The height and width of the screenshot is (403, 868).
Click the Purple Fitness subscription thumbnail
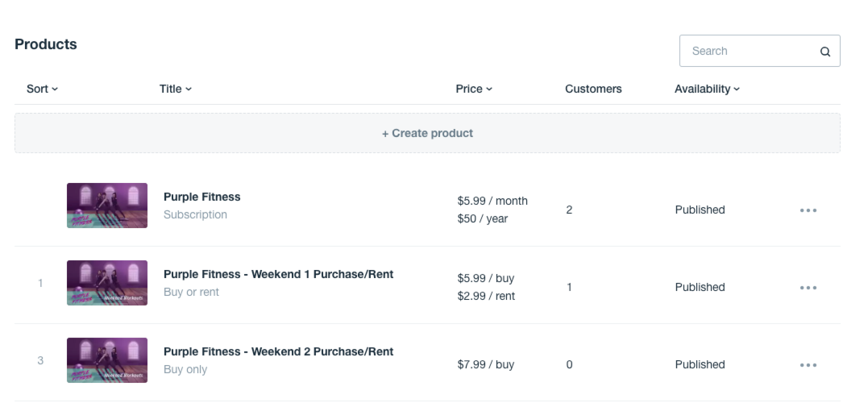[x=107, y=206]
